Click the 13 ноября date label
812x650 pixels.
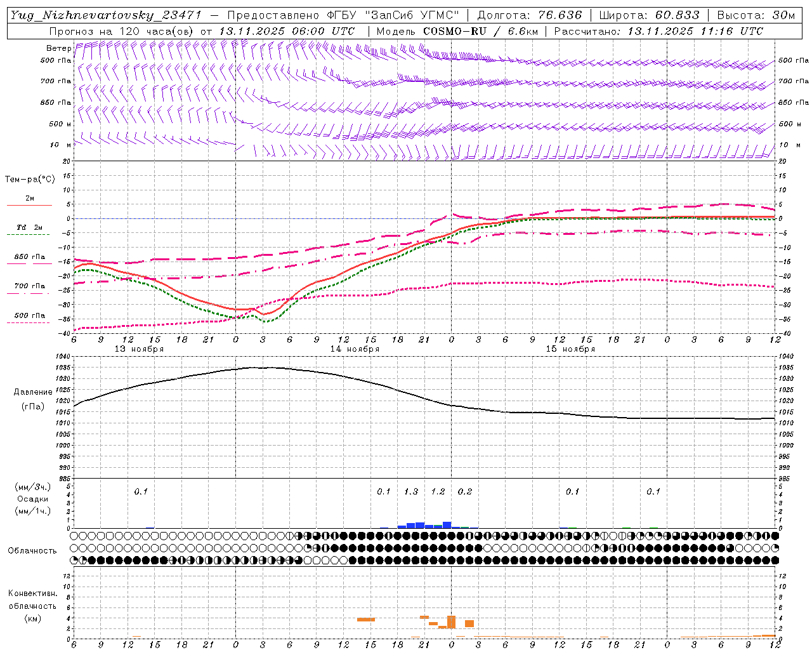click(139, 349)
